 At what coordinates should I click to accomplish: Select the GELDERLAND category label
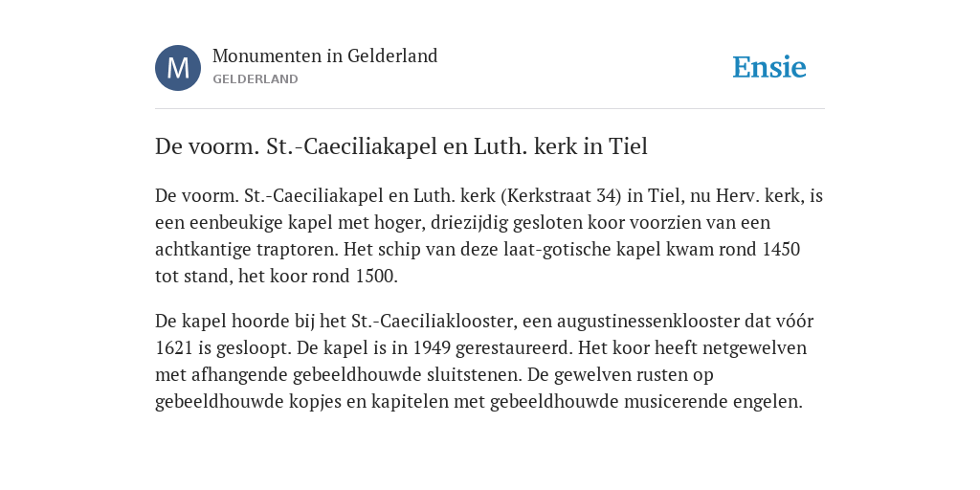(x=255, y=79)
